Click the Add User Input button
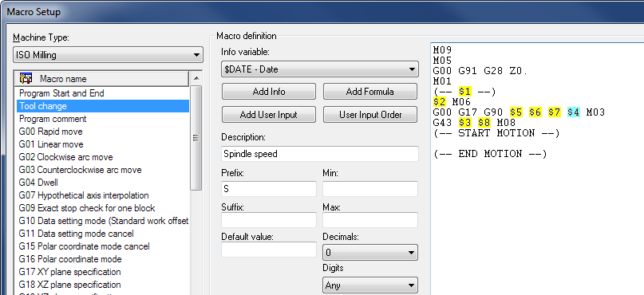 (269, 115)
